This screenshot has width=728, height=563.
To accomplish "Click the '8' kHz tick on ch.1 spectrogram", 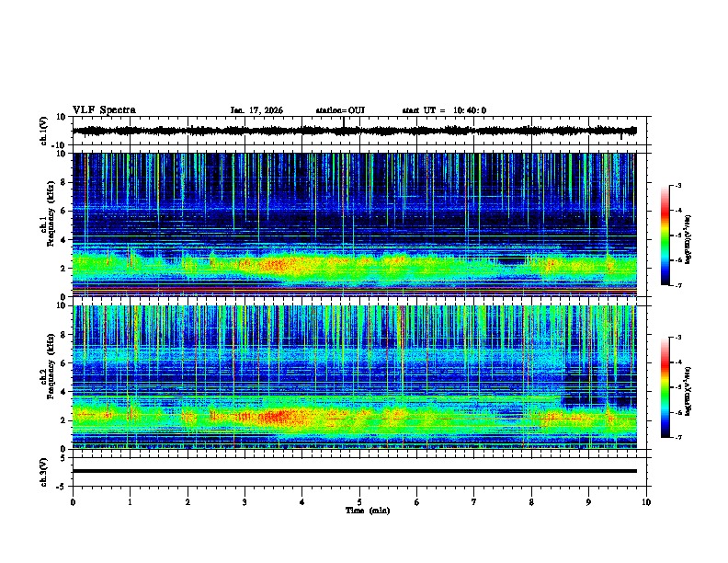I will click(x=63, y=182).
